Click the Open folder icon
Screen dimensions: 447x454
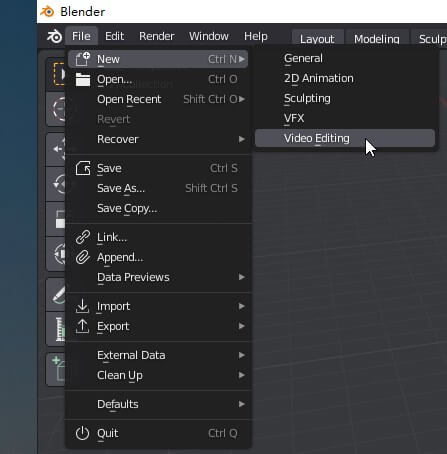pyautogui.click(x=83, y=79)
